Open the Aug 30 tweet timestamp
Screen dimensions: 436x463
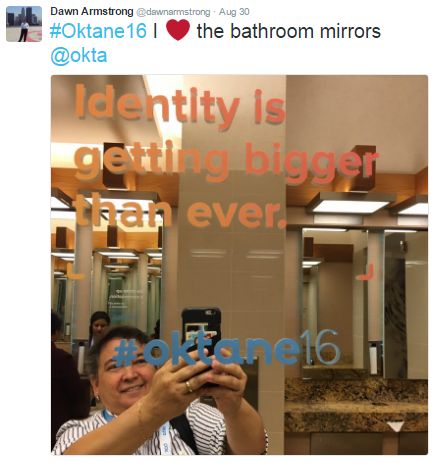[234, 12]
